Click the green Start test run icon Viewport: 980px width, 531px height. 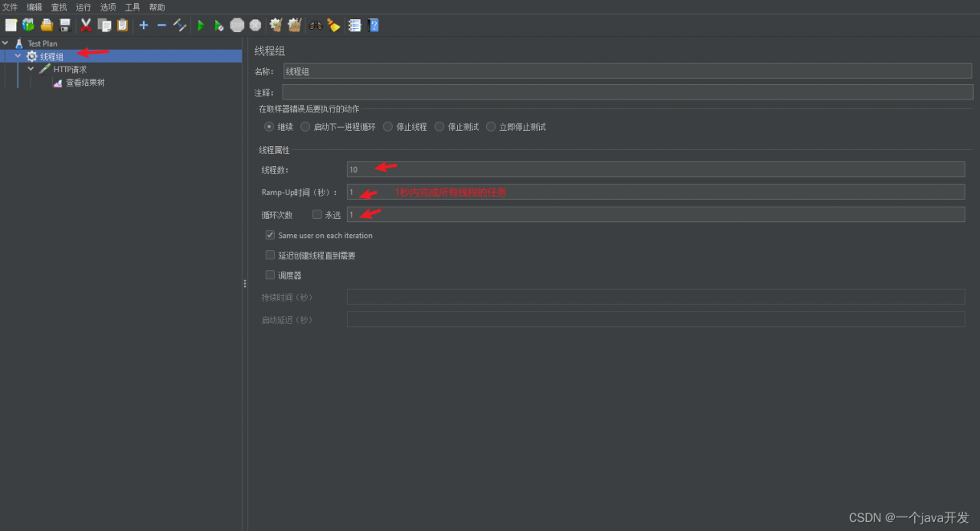coord(201,25)
